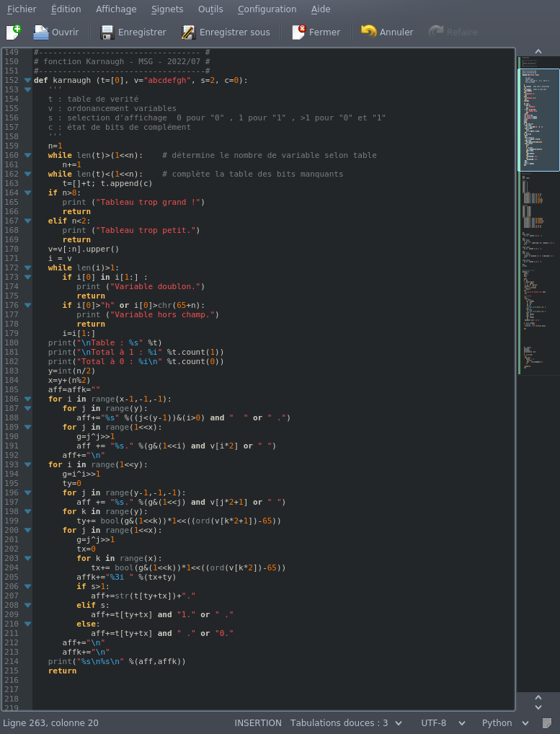The image size is (560, 734).
Task: Collapse for loop fold at line 186
Action: tap(27, 399)
